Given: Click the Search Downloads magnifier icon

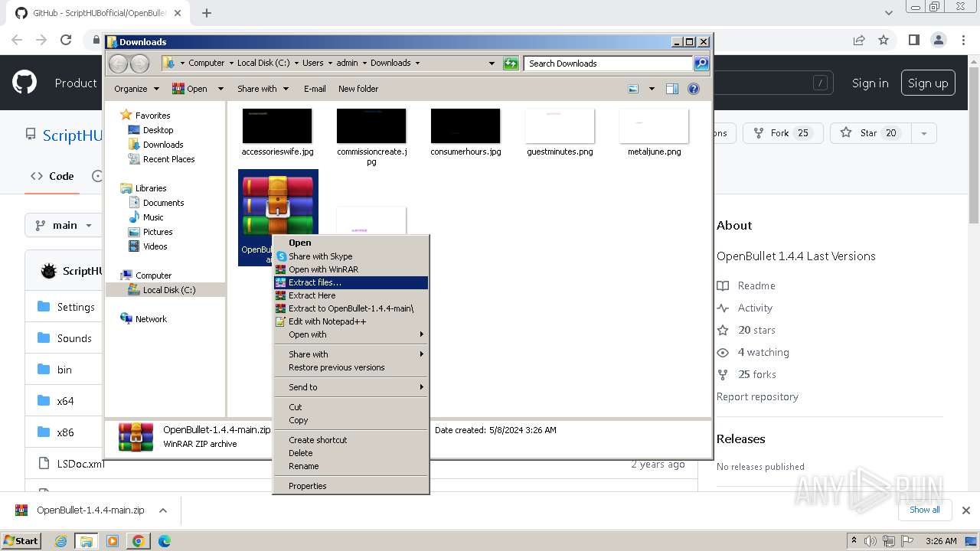Looking at the screenshot, I should pyautogui.click(x=701, y=64).
